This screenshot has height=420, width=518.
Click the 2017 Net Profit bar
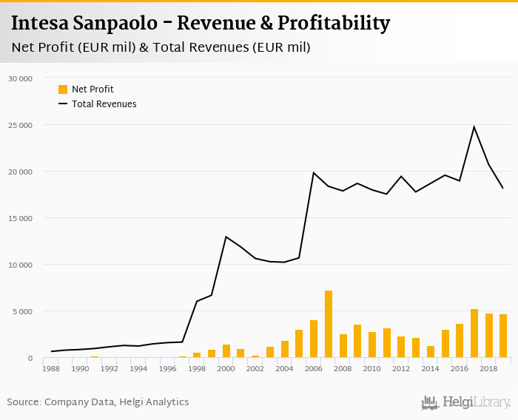[x=474, y=333]
